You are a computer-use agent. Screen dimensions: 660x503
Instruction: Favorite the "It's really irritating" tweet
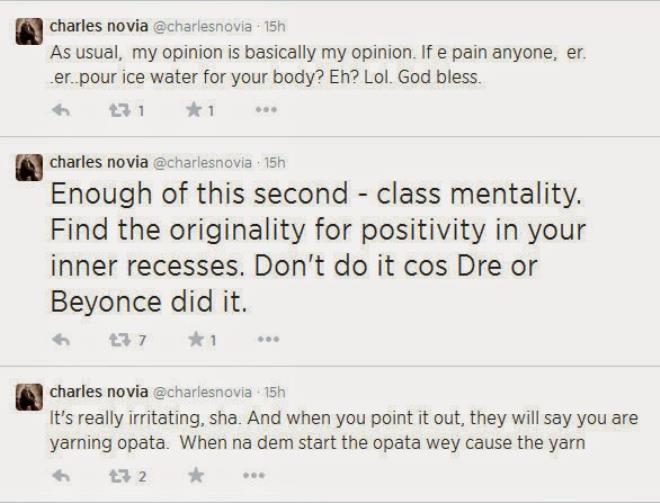[194, 476]
